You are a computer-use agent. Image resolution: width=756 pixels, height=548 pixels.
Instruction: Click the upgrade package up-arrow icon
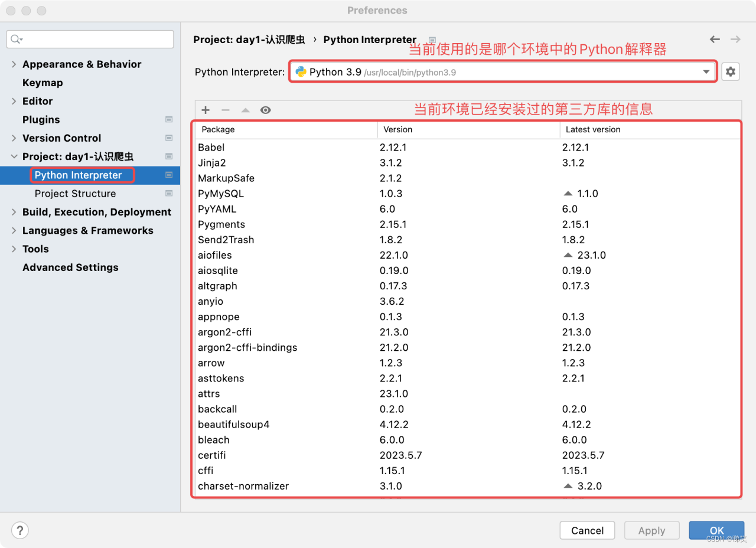[x=246, y=110]
